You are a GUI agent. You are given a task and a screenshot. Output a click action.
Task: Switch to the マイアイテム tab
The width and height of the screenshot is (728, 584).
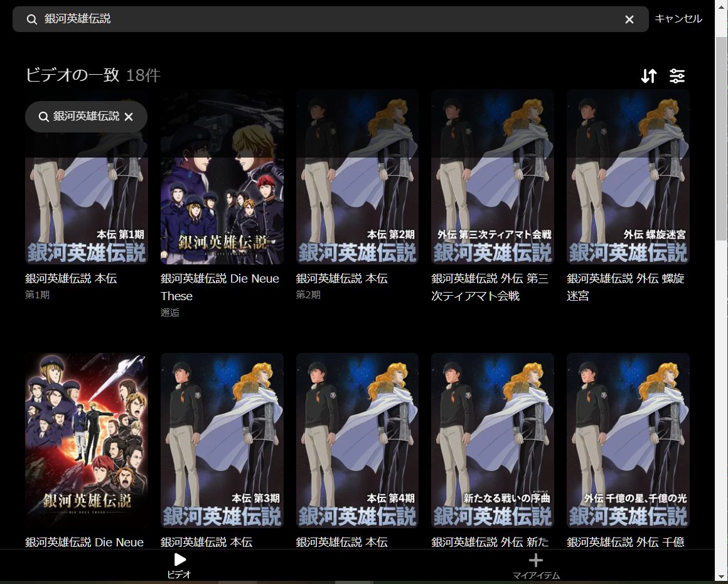(x=536, y=565)
